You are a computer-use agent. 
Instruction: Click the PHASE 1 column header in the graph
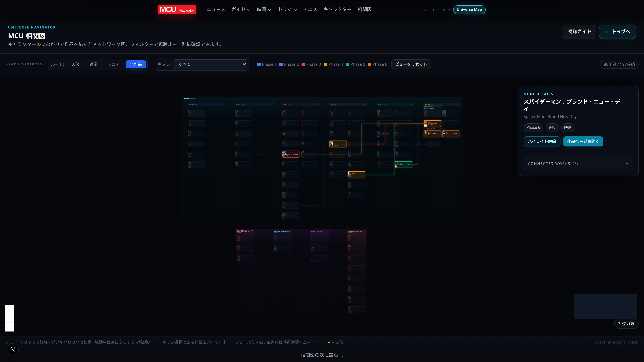tap(206, 105)
